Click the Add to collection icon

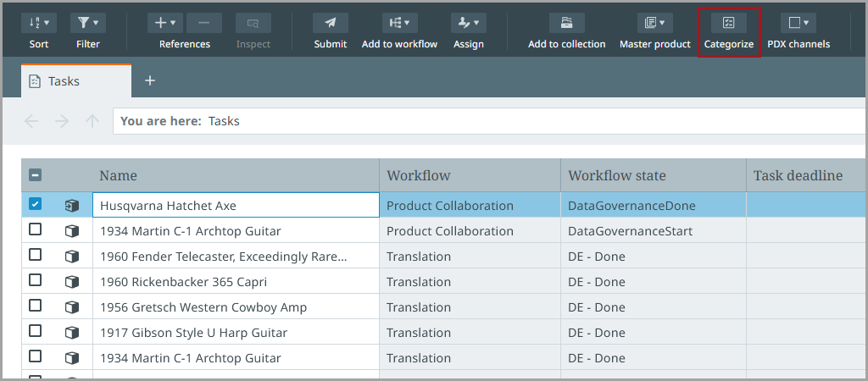(x=566, y=23)
